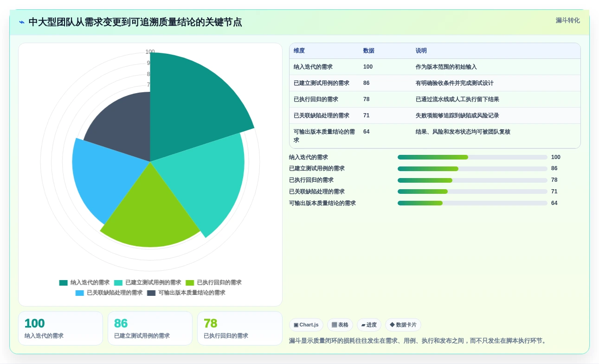Viewport: 599px width, 364px height.
Task: Click value 64 in the table
Action: point(367,132)
